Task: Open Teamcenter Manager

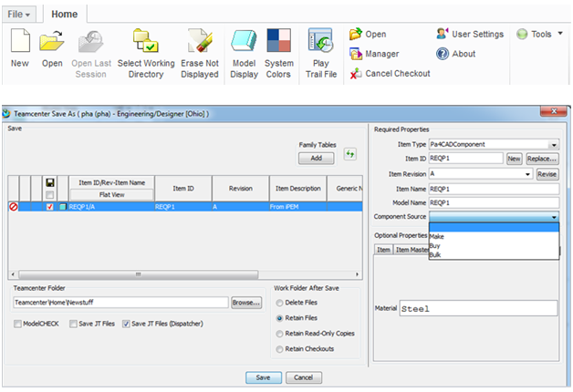Action: (374, 54)
